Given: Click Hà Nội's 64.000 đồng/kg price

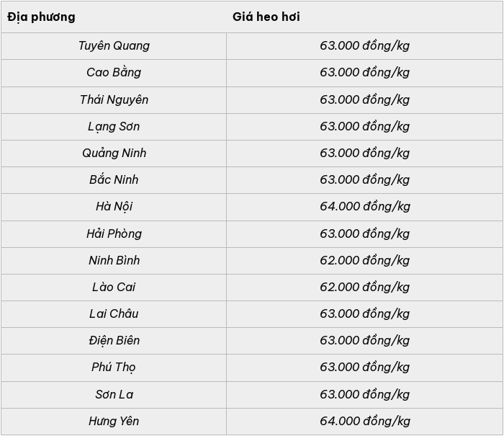Looking at the screenshot, I should [364, 207].
